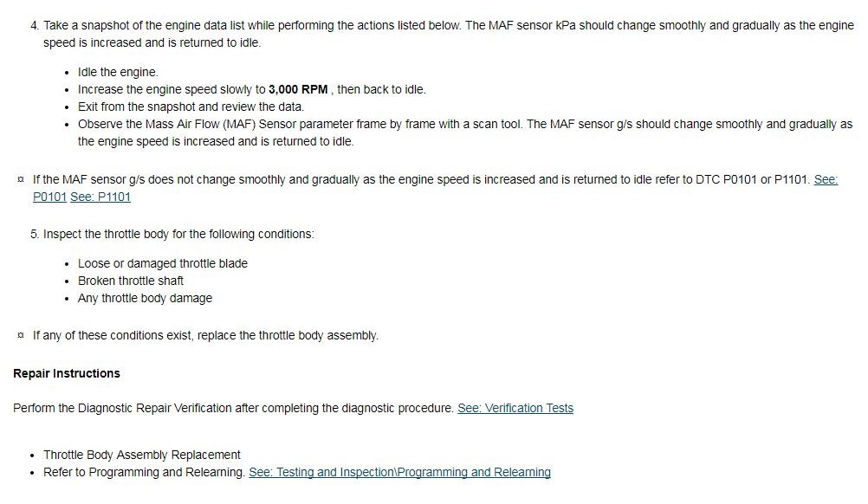Click the bold "3,000 RPM" text
Image resolution: width=868 pixels, height=504 pixels.
click(x=298, y=89)
